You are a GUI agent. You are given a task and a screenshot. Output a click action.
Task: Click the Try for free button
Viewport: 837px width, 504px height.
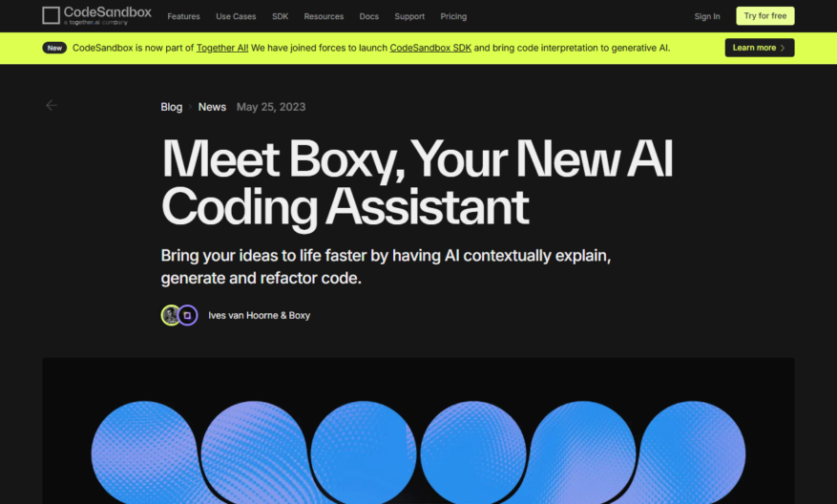point(764,16)
